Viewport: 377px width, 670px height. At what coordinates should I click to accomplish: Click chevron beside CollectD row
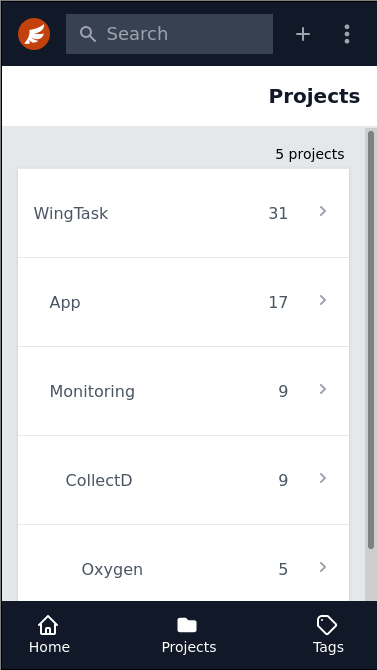323,478
